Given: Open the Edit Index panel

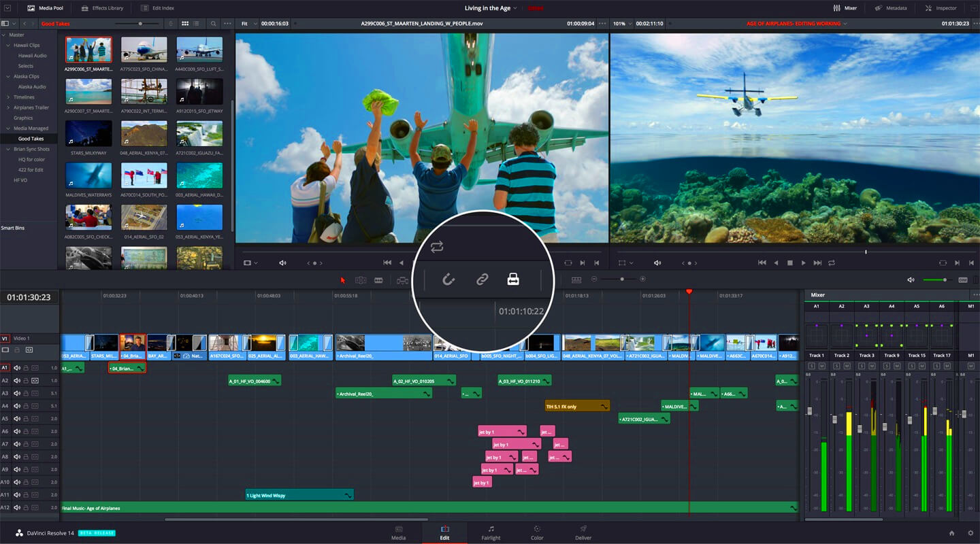Looking at the screenshot, I should [x=157, y=8].
